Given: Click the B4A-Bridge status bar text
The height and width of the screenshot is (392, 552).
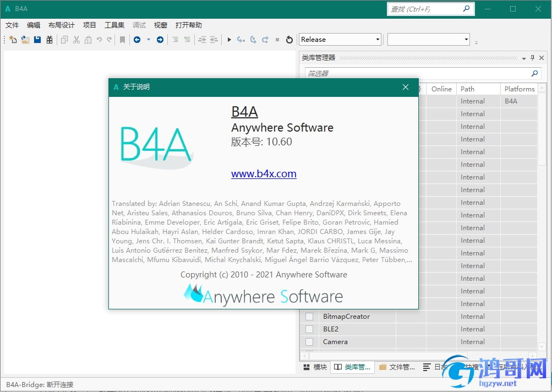Looking at the screenshot, I should click(x=40, y=384).
